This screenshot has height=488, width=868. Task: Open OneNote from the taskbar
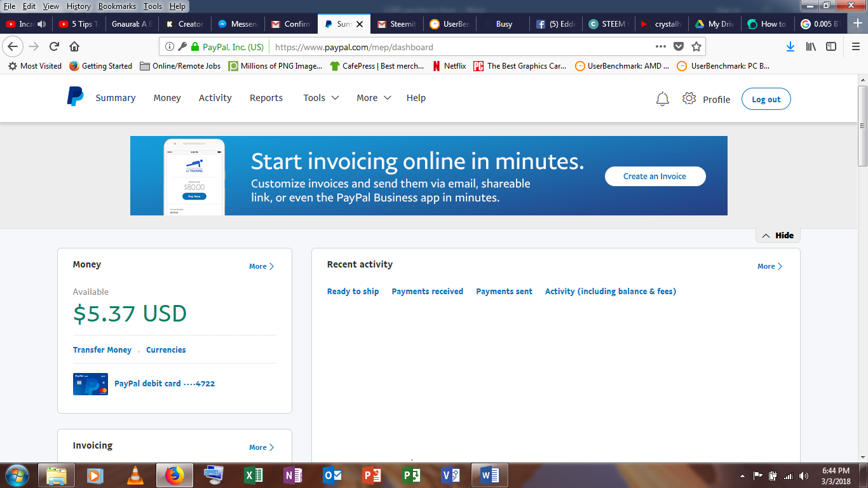(293, 475)
